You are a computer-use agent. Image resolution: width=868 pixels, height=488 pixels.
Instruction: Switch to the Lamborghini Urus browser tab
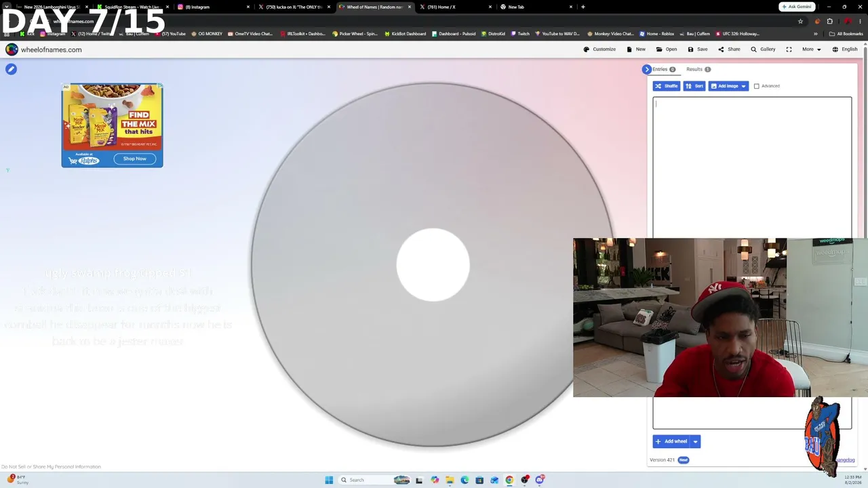point(52,7)
